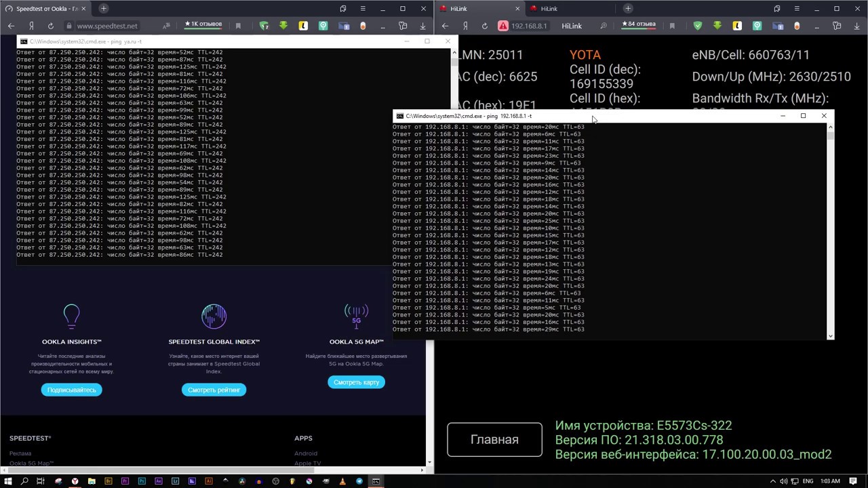The height and width of the screenshot is (488, 868).
Task: Click the Версия ПО: 21.318.03.00.778 text
Action: click(639, 440)
